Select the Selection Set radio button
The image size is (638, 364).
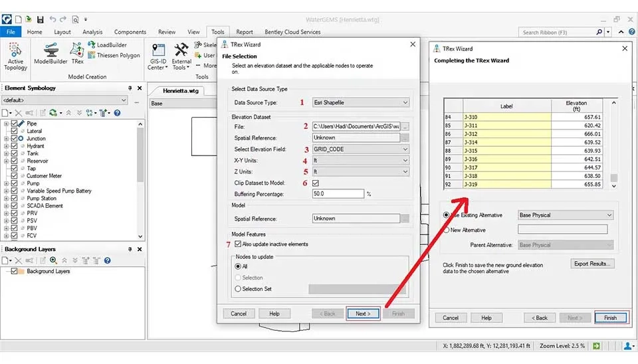coord(238,289)
